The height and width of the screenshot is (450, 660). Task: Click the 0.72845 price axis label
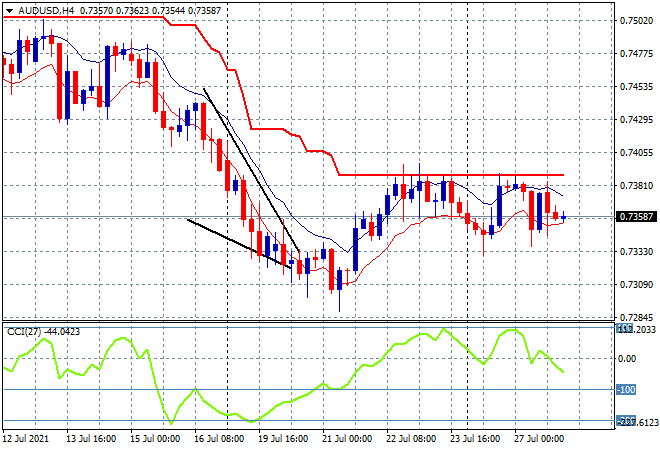coord(636,317)
